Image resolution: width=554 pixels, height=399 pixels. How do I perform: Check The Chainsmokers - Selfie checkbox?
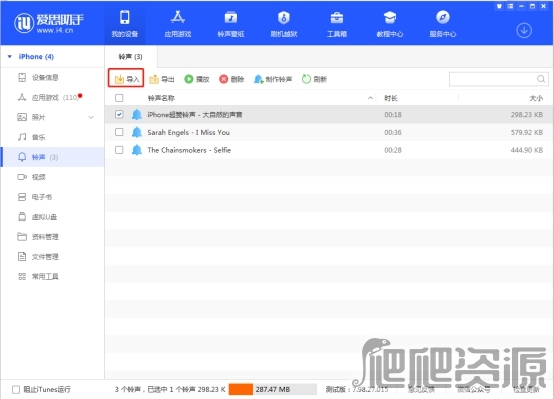[119, 150]
